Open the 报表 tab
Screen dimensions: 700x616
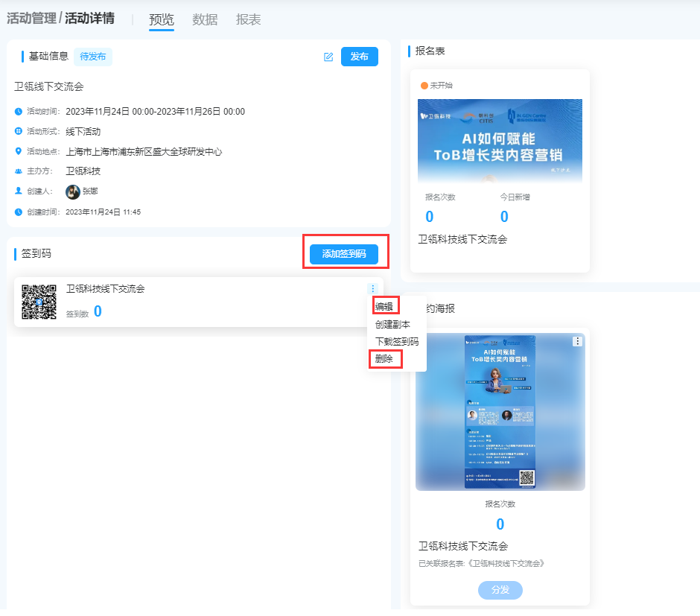pos(248,19)
